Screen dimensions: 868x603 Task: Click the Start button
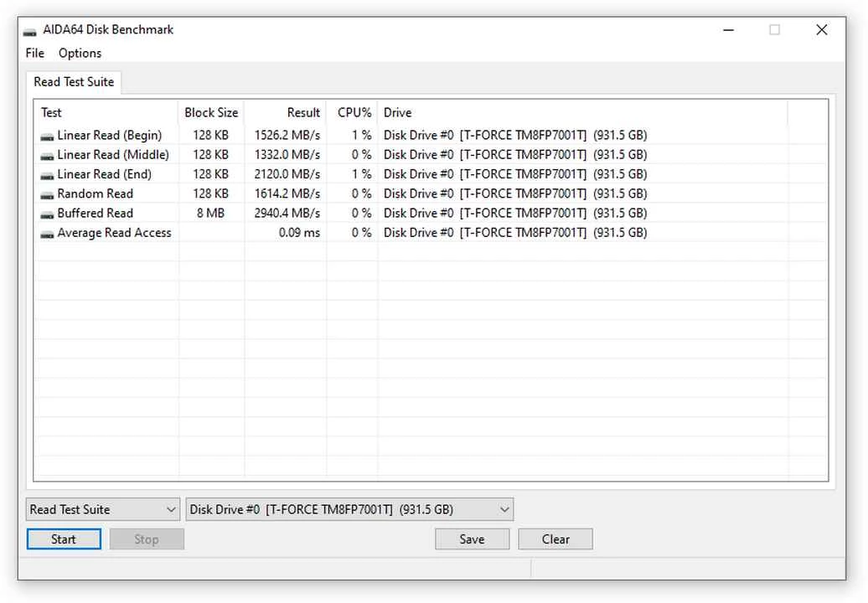click(x=64, y=539)
